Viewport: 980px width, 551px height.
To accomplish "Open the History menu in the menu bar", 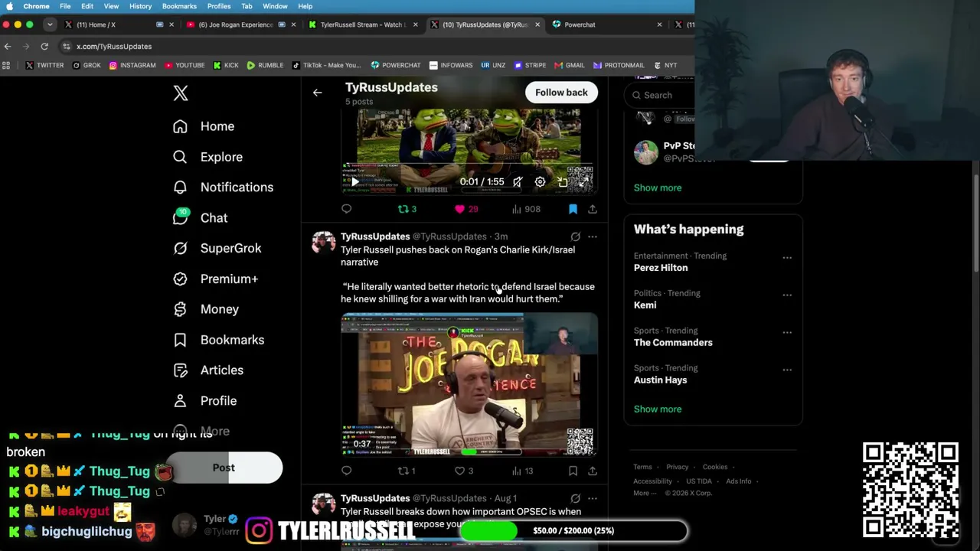I will point(140,6).
